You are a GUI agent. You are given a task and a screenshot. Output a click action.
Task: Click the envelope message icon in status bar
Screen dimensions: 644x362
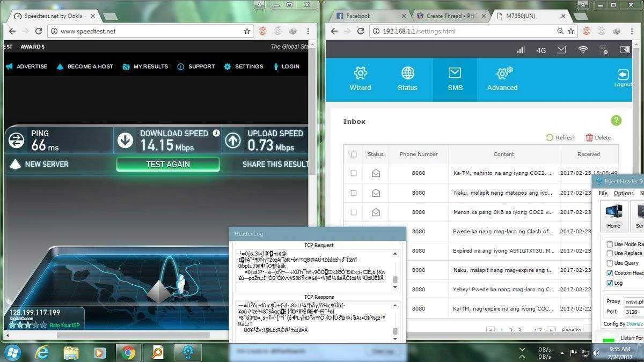coord(561,50)
